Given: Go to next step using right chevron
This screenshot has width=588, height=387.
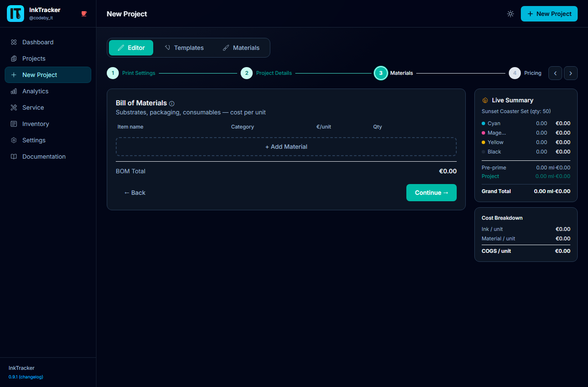Looking at the screenshot, I should coord(571,73).
